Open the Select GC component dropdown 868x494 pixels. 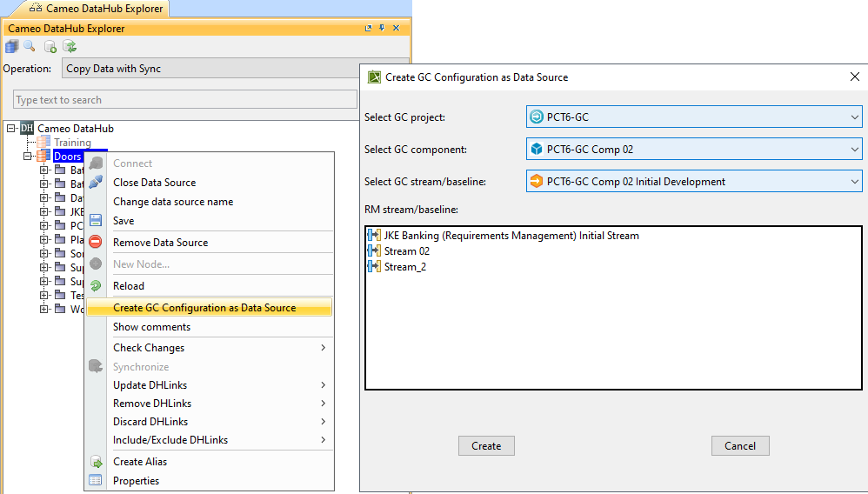click(693, 150)
